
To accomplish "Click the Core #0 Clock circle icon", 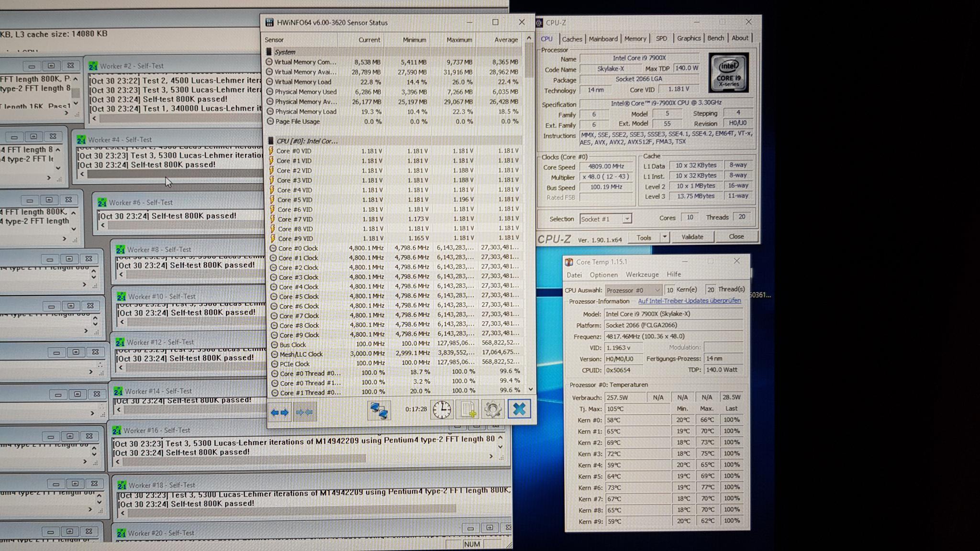I will tap(273, 248).
